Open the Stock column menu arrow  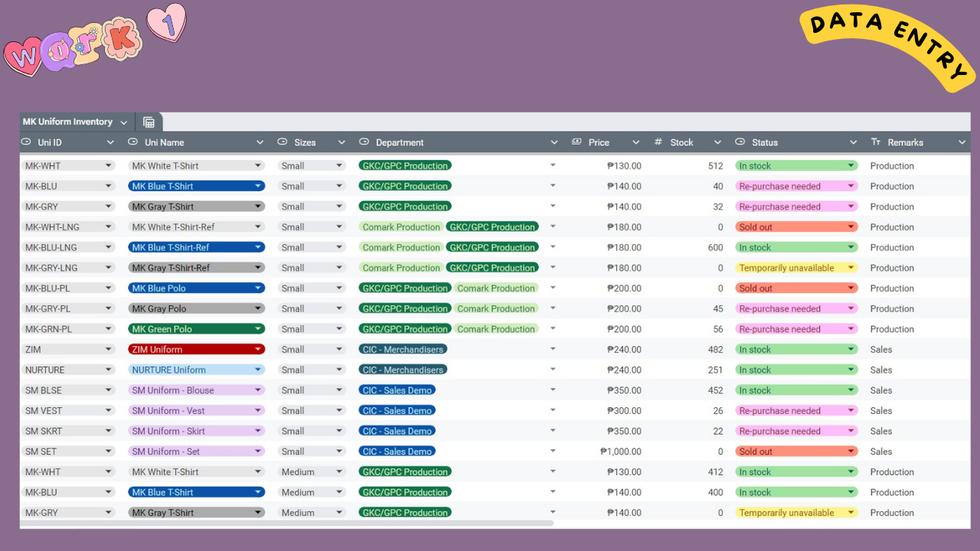click(x=717, y=142)
